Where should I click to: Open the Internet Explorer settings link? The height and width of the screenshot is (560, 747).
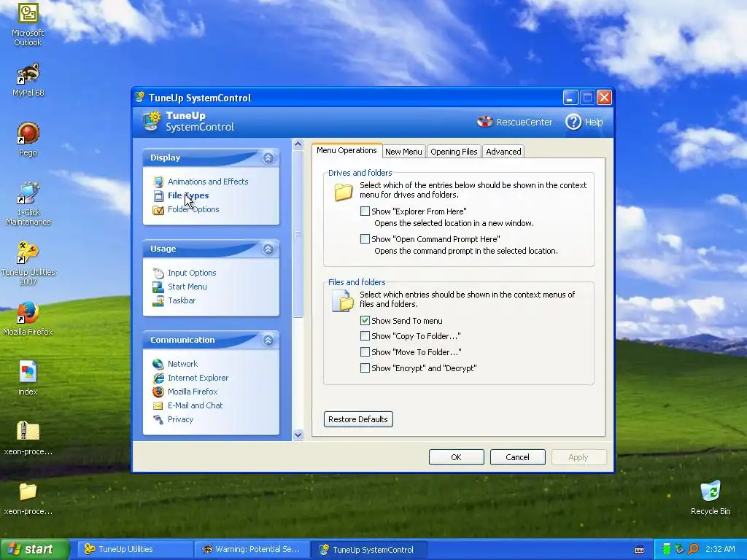(198, 378)
